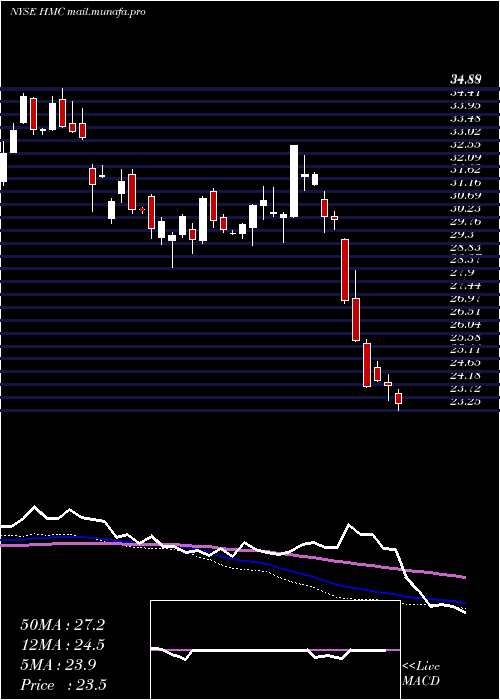Click the 29.76 price axis label
The width and height of the screenshot is (500, 700).
tap(466, 221)
